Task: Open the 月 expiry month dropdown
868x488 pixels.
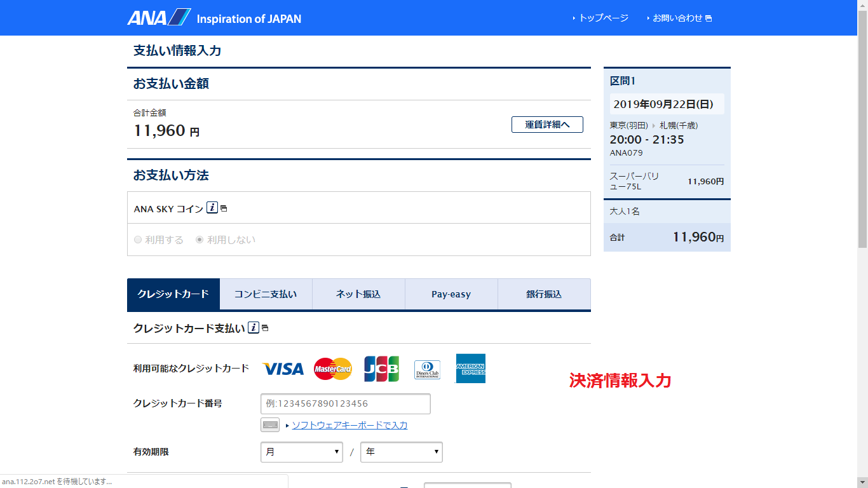Action: tap(302, 452)
